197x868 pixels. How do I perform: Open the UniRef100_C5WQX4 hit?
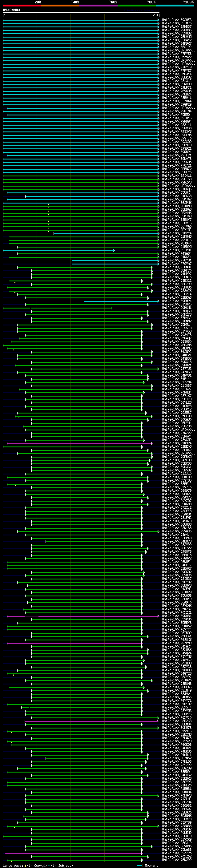[x=176, y=192]
